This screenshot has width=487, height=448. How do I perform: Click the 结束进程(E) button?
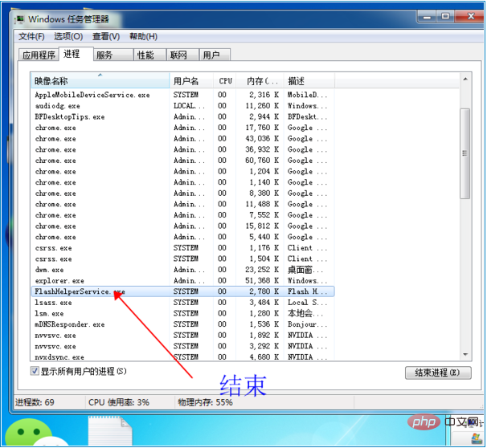[438, 373]
